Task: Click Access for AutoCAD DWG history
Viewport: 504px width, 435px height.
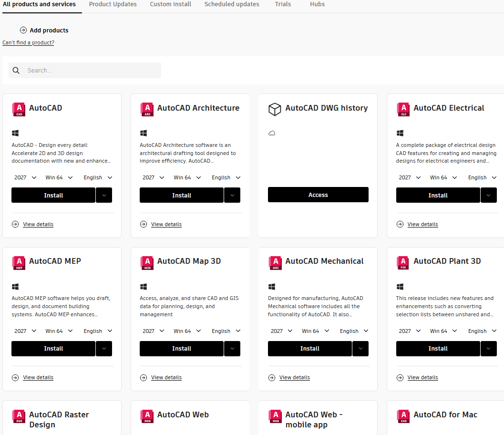Action: click(318, 195)
